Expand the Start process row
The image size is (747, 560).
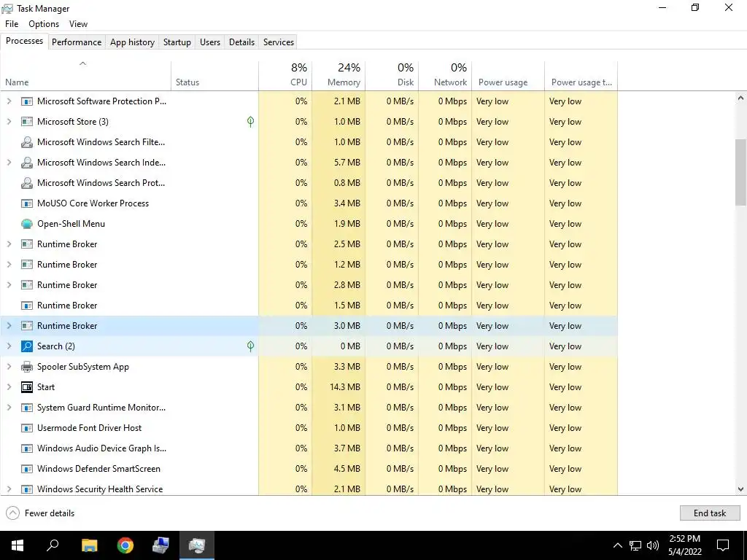tap(9, 387)
